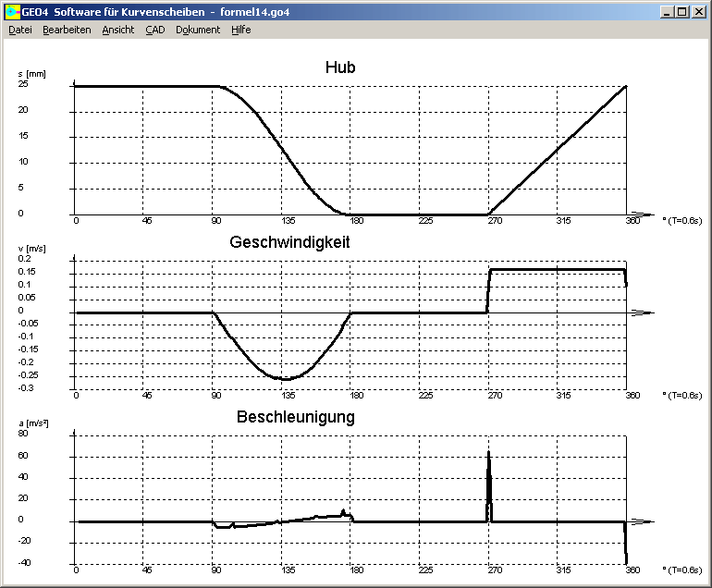Click the velocity step at 270 degrees

click(488, 291)
